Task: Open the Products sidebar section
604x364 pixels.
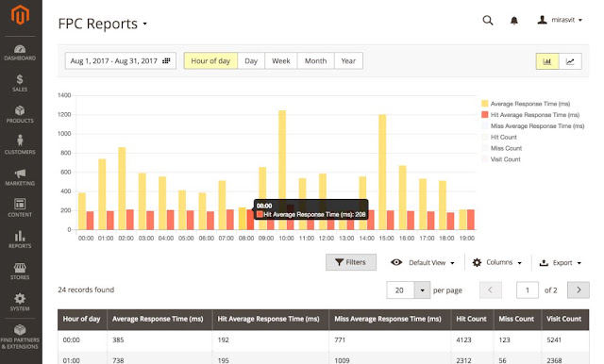Action: [20, 114]
